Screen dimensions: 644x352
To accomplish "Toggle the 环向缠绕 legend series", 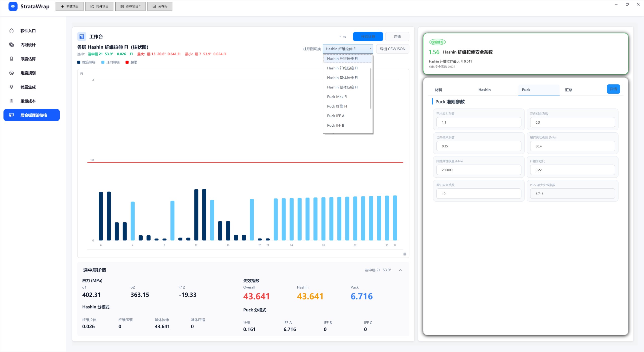I will pyautogui.click(x=110, y=62).
